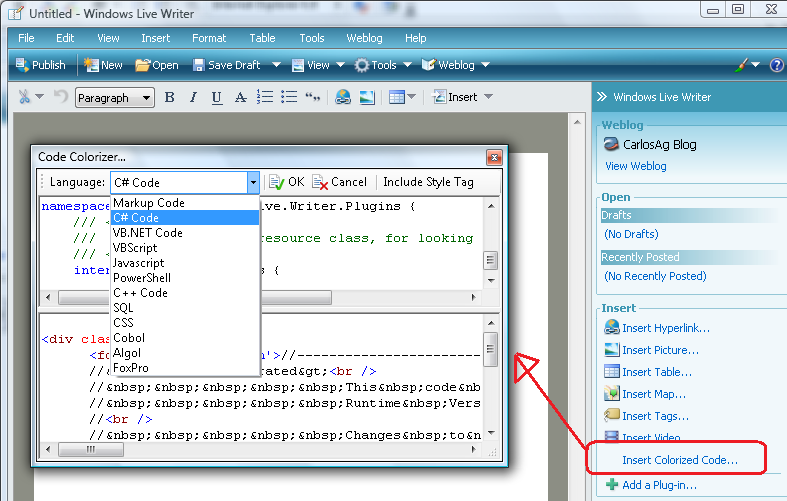787x501 pixels.
Task: Select Javascript from language list
Action: pyautogui.click(x=185, y=263)
